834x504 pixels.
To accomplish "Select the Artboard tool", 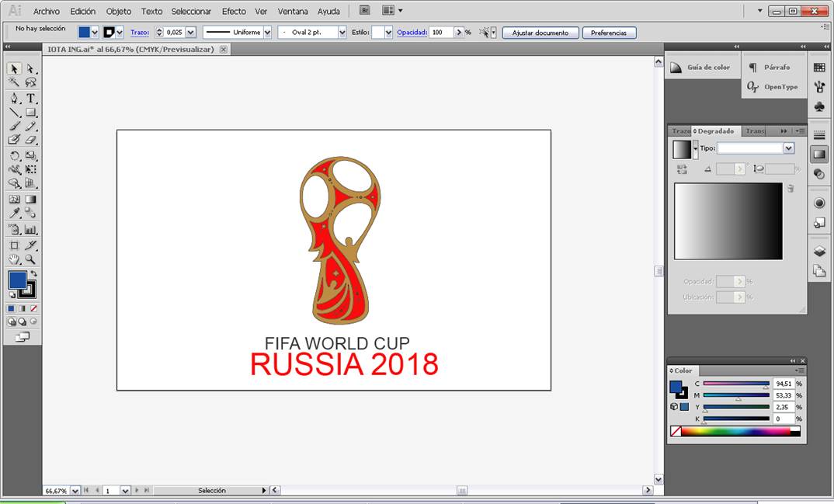I will pyautogui.click(x=14, y=245).
